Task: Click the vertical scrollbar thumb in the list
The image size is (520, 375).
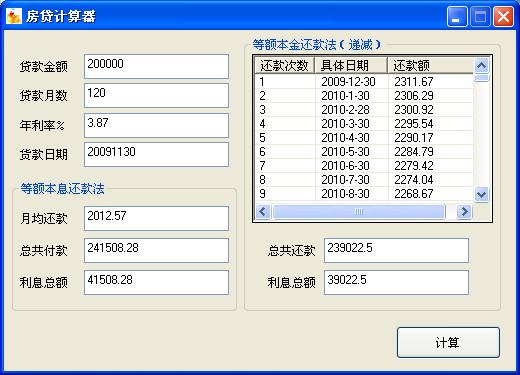Action: tap(481, 78)
